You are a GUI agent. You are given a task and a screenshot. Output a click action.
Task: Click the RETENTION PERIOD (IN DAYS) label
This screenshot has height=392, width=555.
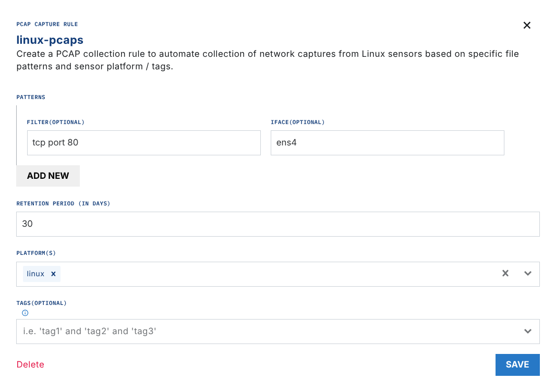(x=63, y=203)
